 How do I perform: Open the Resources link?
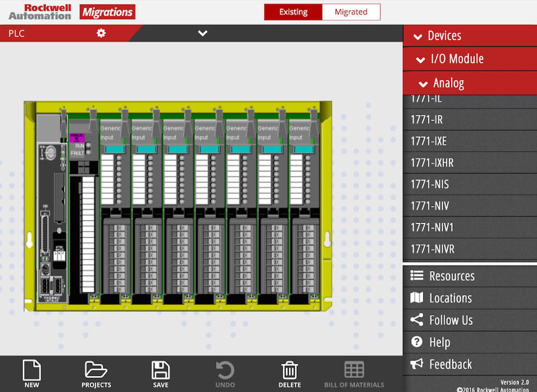click(x=451, y=276)
